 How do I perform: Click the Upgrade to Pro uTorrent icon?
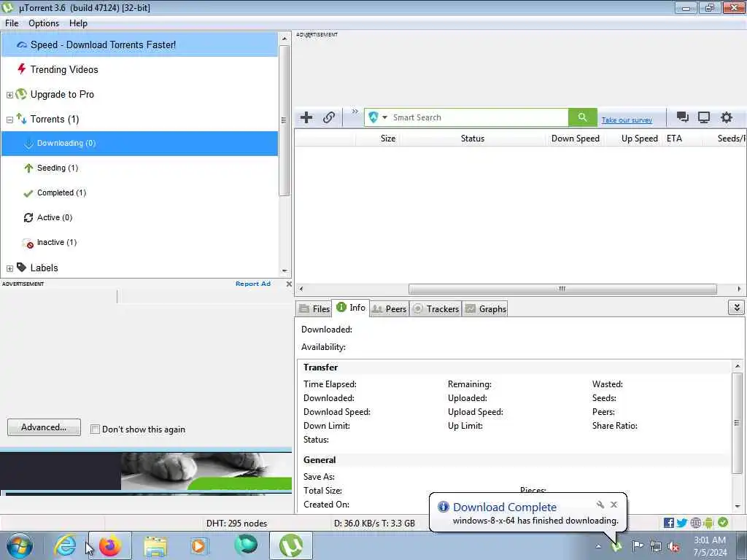click(21, 94)
